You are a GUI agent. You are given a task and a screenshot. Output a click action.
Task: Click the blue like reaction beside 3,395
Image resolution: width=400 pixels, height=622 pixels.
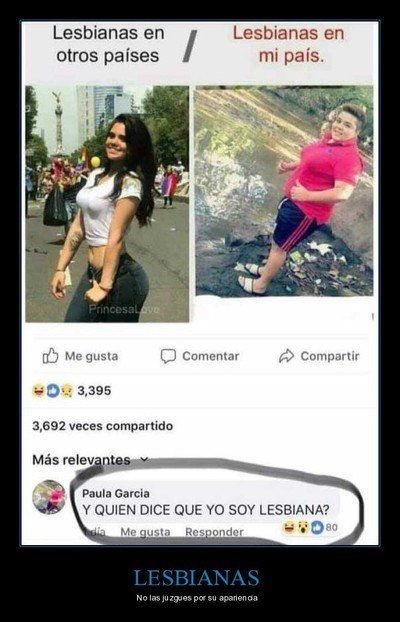pyautogui.click(x=53, y=391)
